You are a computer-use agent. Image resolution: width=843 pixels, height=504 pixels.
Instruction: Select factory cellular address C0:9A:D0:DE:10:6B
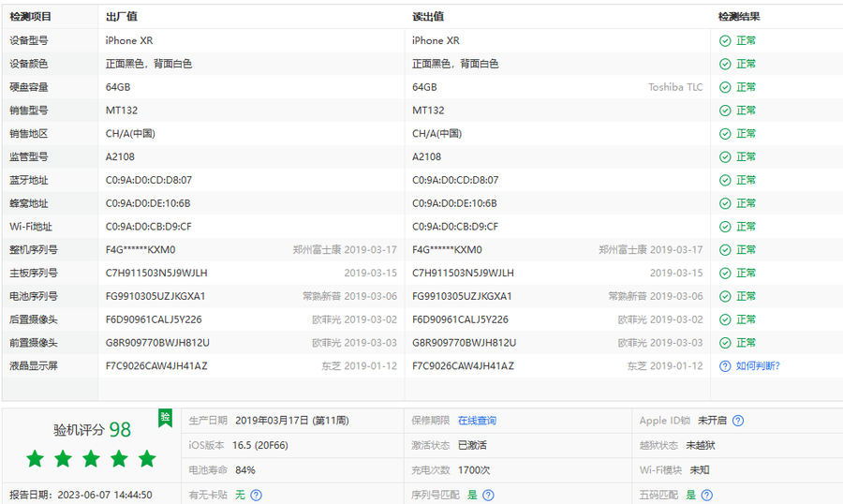[148, 203]
